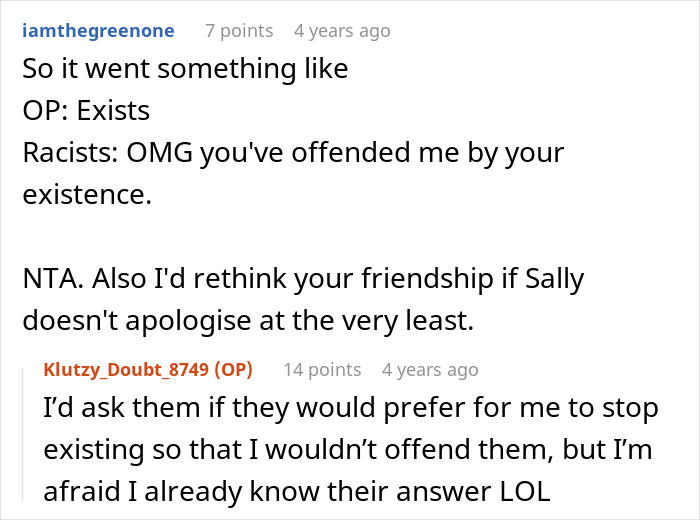Click the 'OP: Exists' line

pos(86,110)
